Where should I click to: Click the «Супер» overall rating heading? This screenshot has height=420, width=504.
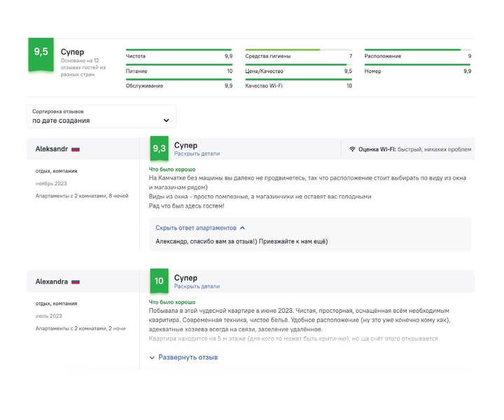73,52
